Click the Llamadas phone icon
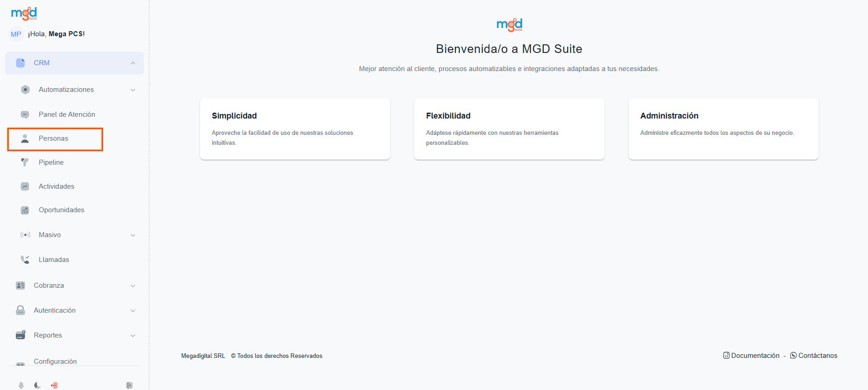The image size is (868, 390). pos(25,259)
